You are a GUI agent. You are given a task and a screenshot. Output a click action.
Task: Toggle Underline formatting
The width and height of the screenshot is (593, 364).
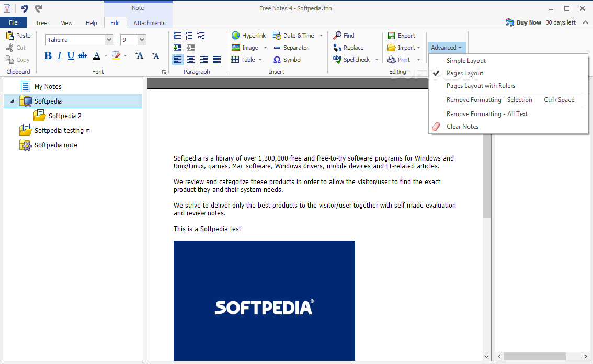click(x=71, y=55)
